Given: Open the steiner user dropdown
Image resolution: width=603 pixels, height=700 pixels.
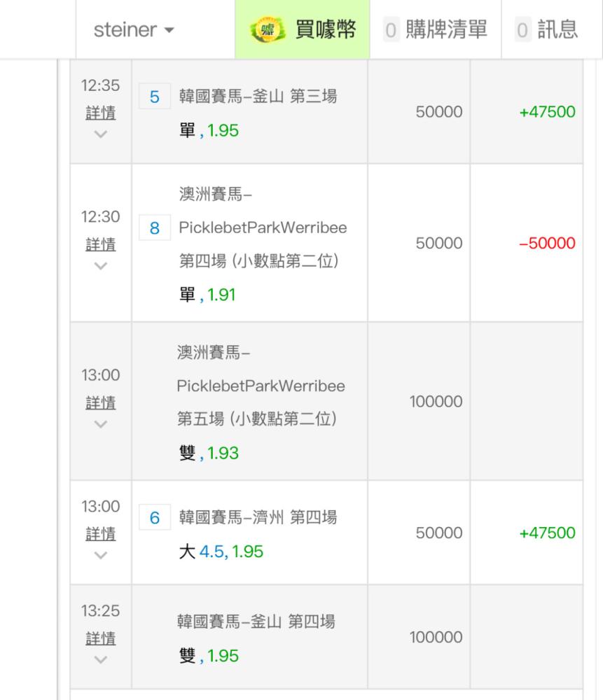Looking at the screenshot, I should [134, 31].
